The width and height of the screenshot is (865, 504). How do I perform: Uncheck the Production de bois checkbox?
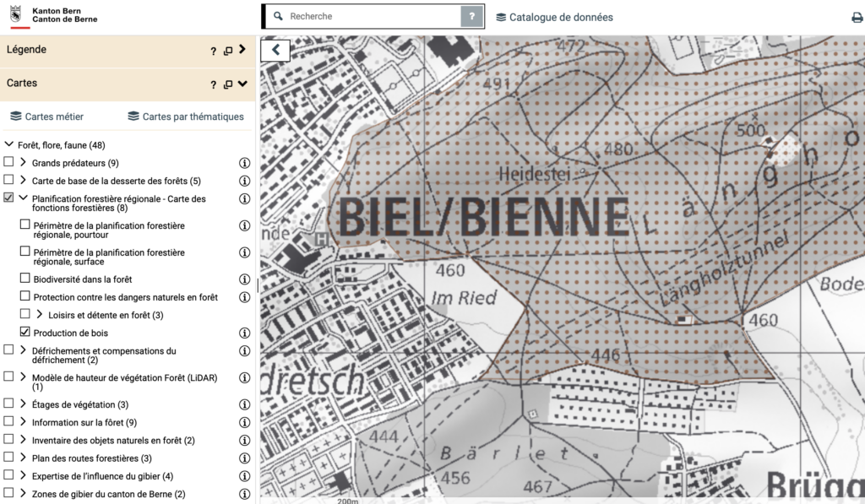[24, 333]
